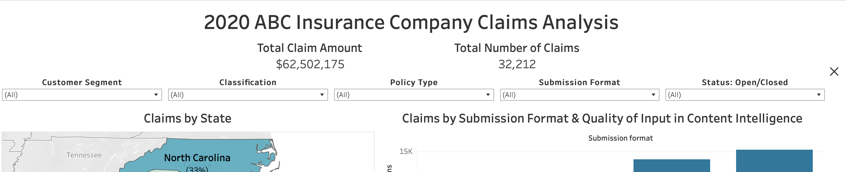Select the tallest blue bar in chart
868x172 pixels.
coord(774,161)
